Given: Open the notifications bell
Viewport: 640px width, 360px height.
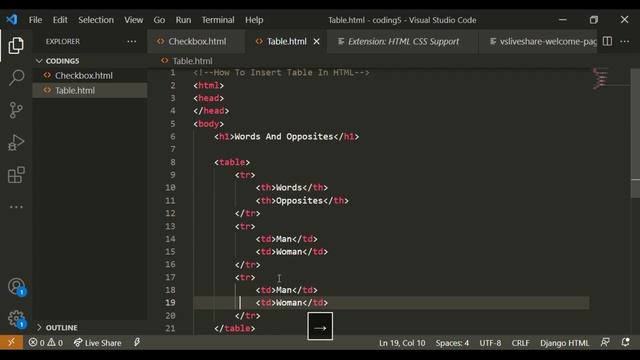Looking at the screenshot, I should point(625,342).
